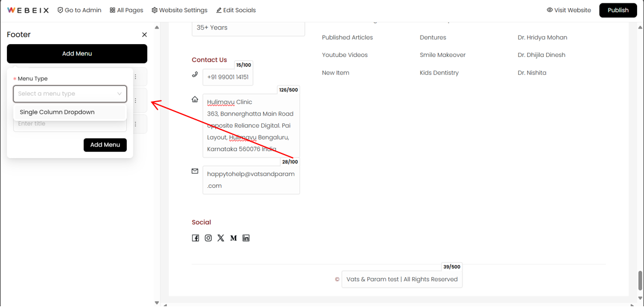Screen dimensions: 644x308
Task: Click the Go to Admin shield icon
Action: 61,10
